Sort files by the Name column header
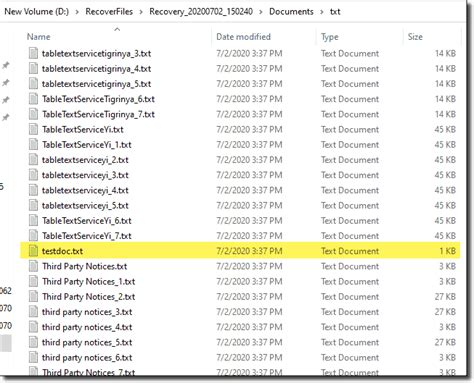This screenshot has width=474, height=383. [x=39, y=37]
